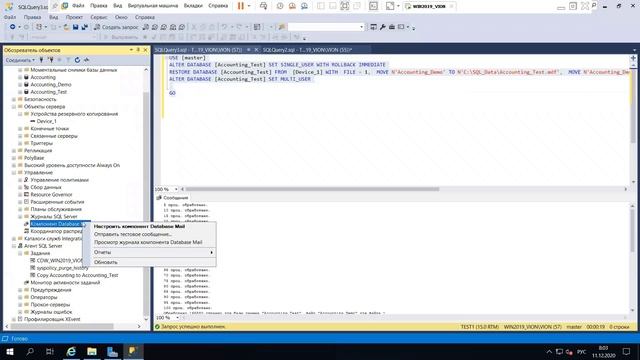The height and width of the screenshot is (360, 640).
Task: Click the VM pause button in top toolbar
Action: tap(241, 6)
